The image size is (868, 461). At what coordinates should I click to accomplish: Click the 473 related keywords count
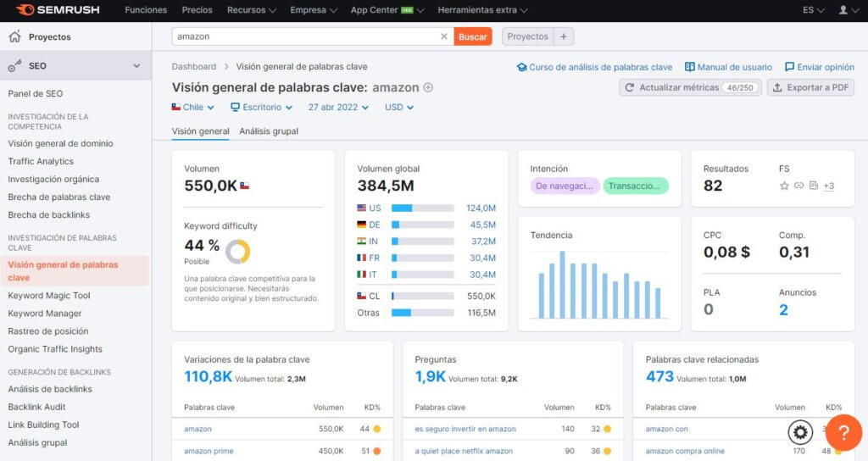click(x=659, y=377)
